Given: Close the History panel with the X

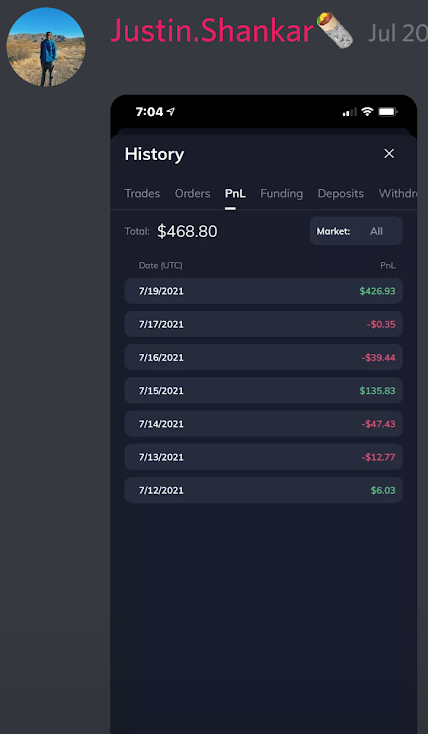Looking at the screenshot, I should [x=389, y=154].
